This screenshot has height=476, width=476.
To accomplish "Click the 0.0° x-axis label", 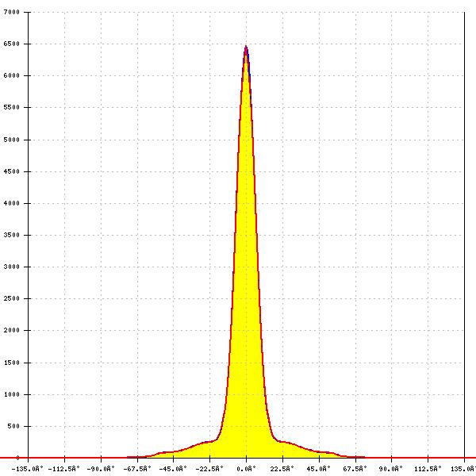I will (246, 469).
